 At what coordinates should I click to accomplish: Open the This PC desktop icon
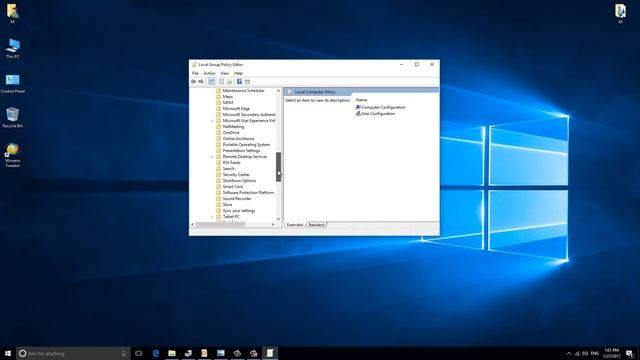[x=13, y=49]
